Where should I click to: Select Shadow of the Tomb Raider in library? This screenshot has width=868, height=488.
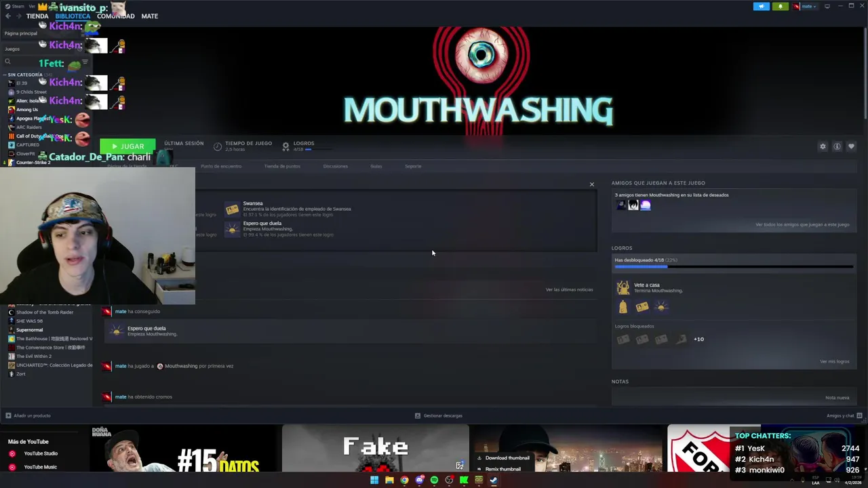pyautogui.click(x=45, y=312)
